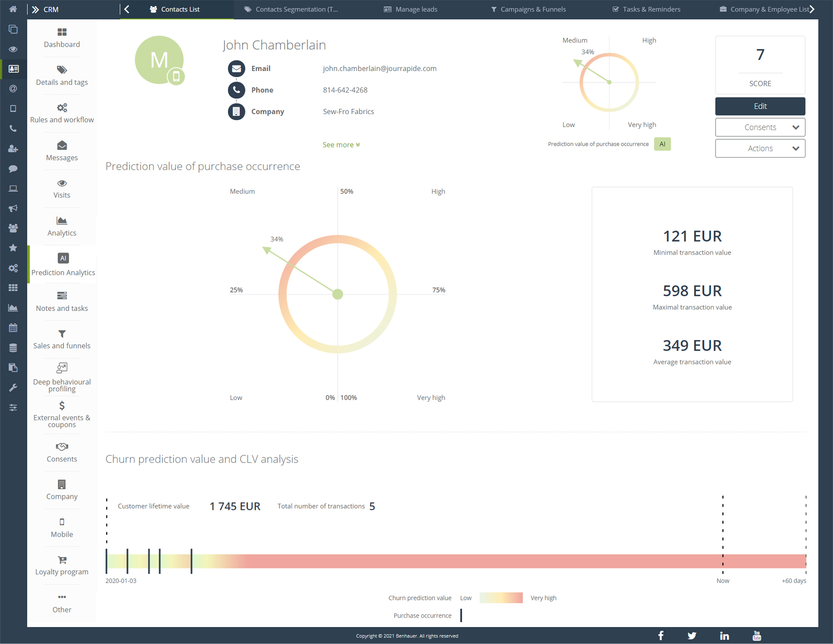833x644 pixels.
Task: Open External events & coupons section
Action: click(62, 414)
